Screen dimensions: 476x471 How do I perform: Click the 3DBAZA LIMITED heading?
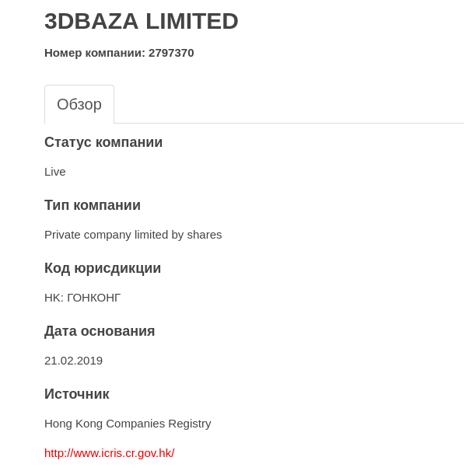tap(141, 21)
